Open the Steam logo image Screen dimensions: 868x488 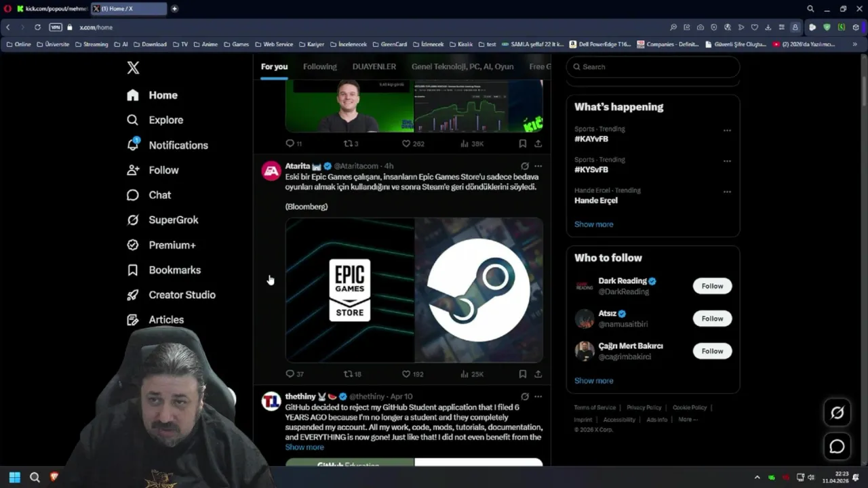tap(479, 290)
